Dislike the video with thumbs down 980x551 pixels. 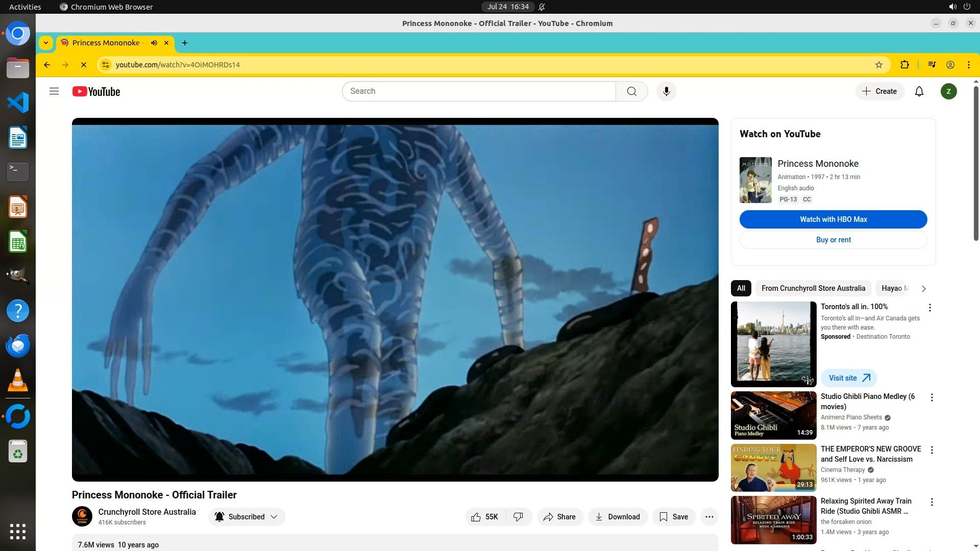[519, 517]
